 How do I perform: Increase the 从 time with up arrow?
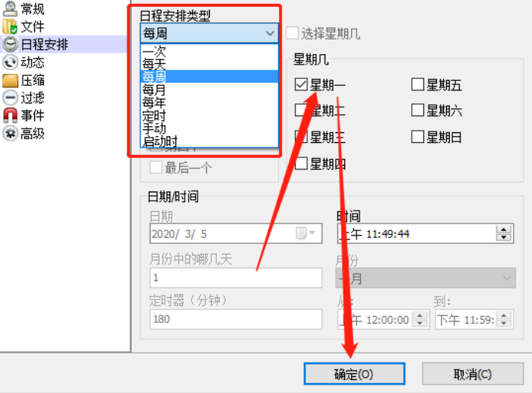pos(420,315)
